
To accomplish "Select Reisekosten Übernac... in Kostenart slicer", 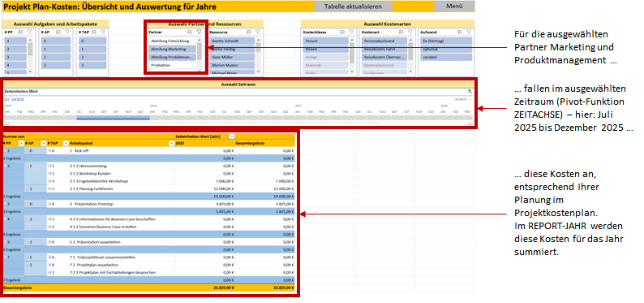I will coord(384,57).
